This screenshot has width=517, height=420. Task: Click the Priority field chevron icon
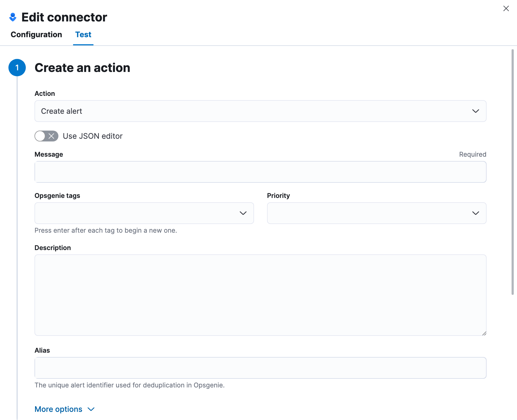476,213
